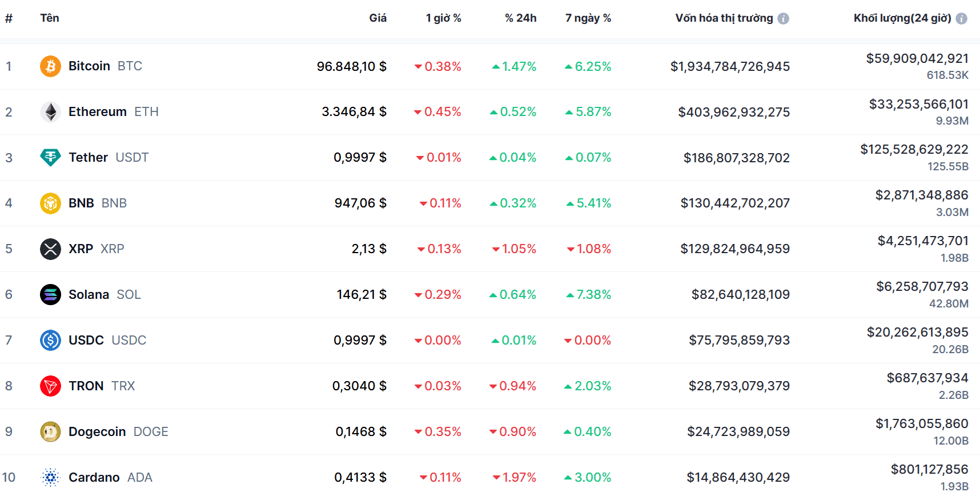The height and width of the screenshot is (500, 980).
Task: Click the Tether coin logo
Action: point(50,157)
